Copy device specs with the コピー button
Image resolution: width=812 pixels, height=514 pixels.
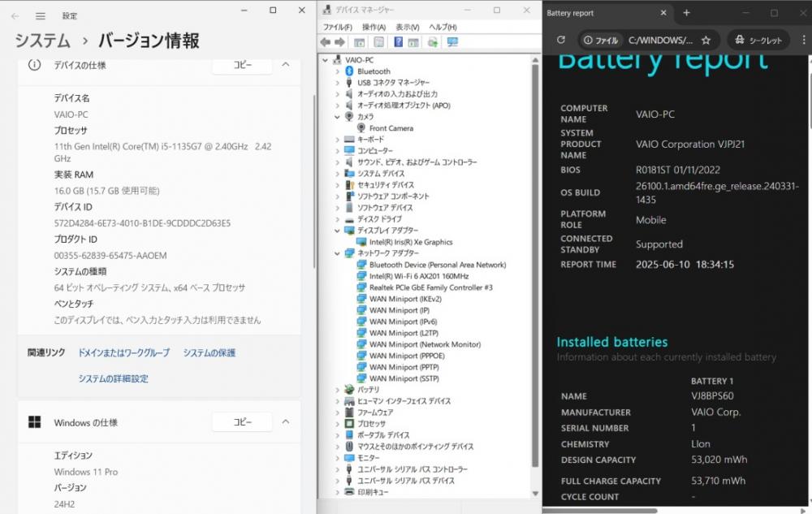242,65
